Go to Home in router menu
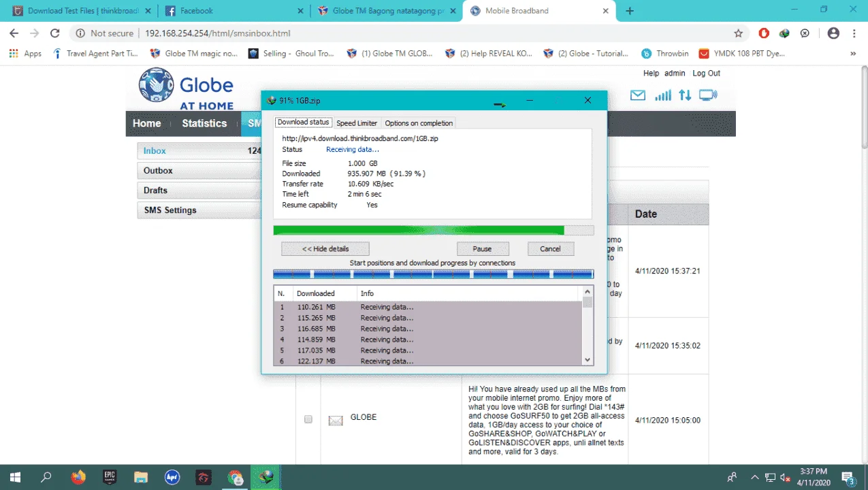The width and height of the screenshot is (868, 490). coord(147,123)
